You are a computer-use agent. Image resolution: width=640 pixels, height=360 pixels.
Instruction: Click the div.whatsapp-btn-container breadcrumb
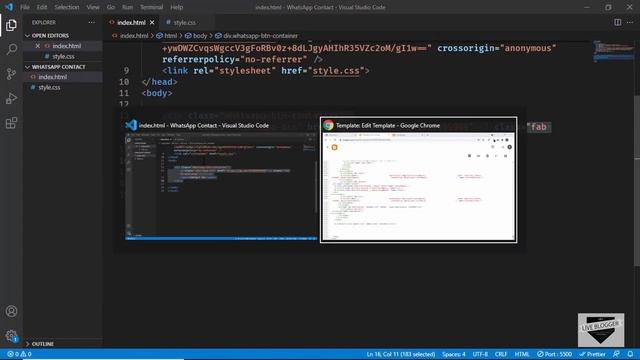pyautogui.click(x=260, y=36)
